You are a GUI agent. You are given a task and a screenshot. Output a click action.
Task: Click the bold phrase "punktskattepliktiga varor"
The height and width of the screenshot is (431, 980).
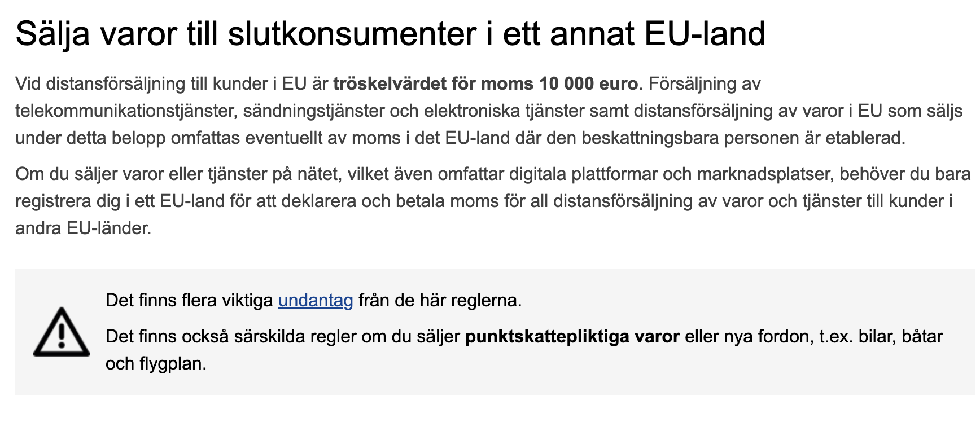click(x=572, y=337)
